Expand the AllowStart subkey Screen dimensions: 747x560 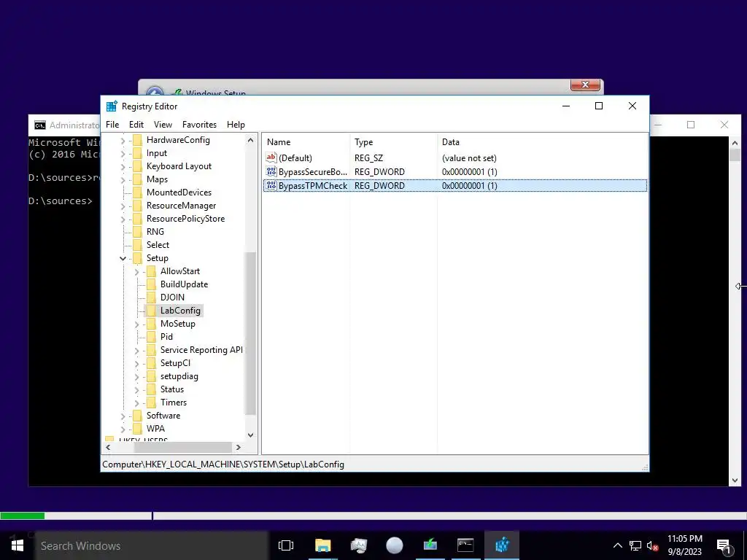click(x=136, y=271)
